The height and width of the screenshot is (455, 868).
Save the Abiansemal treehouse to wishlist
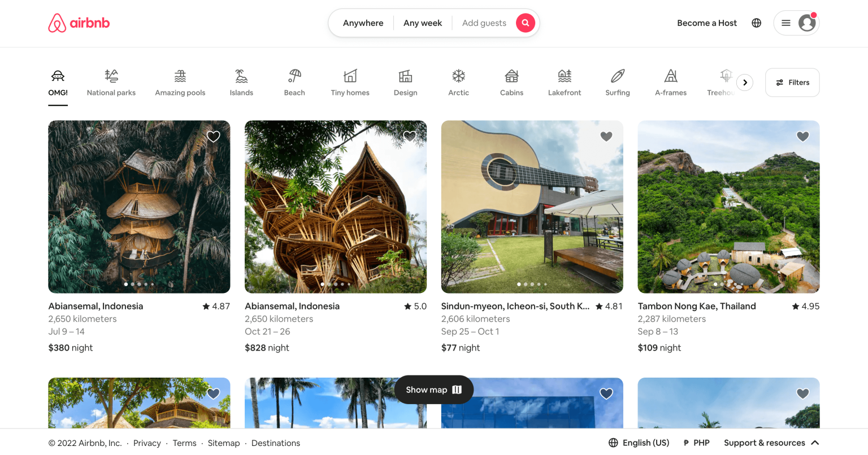coord(213,137)
